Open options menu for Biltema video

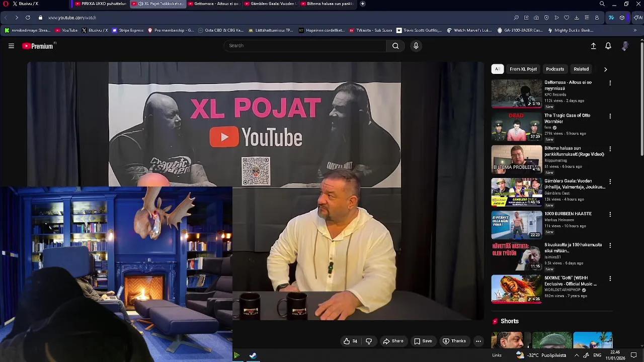click(610, 149)
